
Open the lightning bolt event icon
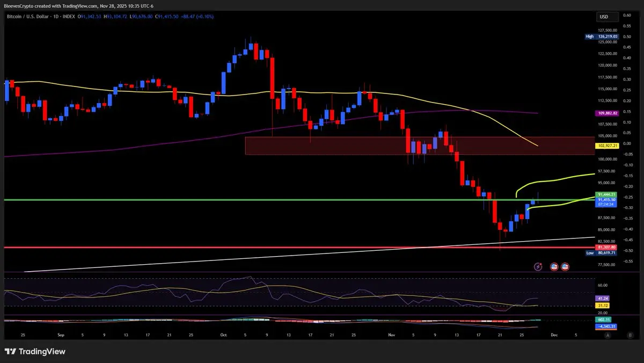[539, 266]
